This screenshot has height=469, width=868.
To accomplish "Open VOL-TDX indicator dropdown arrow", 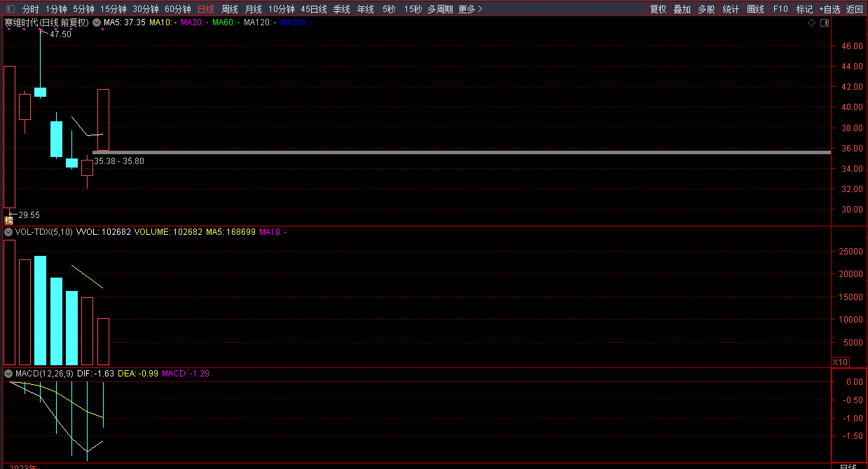I will 8,232.
